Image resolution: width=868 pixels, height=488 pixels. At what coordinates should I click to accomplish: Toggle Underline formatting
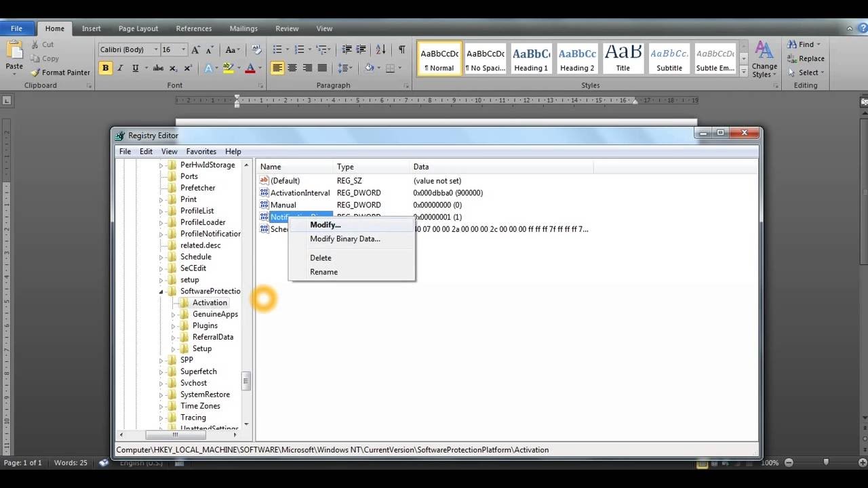click(x=136, y=68)
